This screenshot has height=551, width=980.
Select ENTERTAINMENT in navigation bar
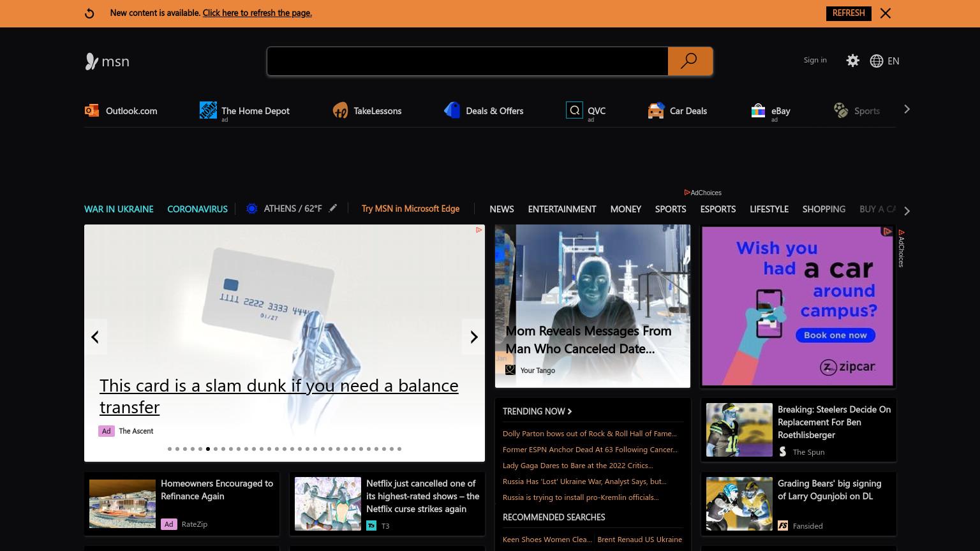coord(562,209)
